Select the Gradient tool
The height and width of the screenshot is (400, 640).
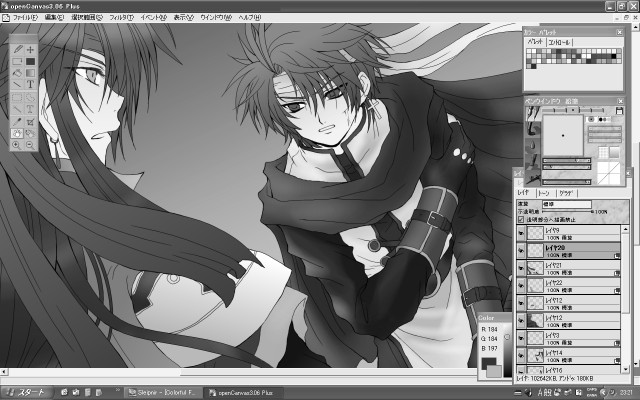[30, 73]
